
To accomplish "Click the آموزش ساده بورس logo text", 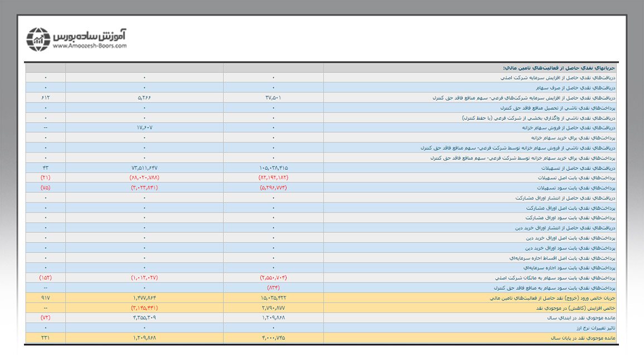I will click(x=90, y=35).
